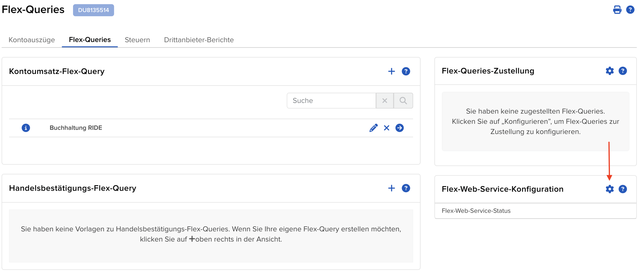This screenshot has height=274, width=644.
Task: Open help for Flex-Queries-Zustellung
Action: [x=622, y=71]
